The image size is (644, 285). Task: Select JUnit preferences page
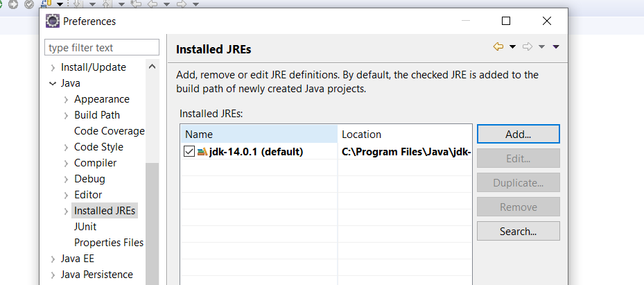pos(85,227)
